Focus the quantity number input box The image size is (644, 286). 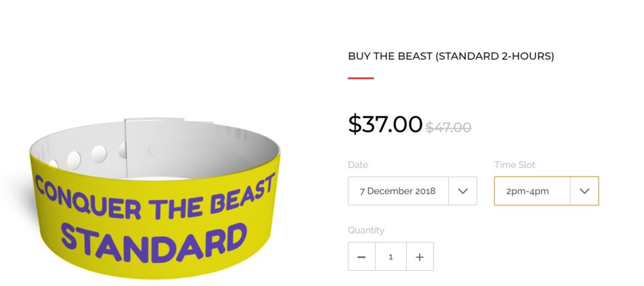pos(391,256)
